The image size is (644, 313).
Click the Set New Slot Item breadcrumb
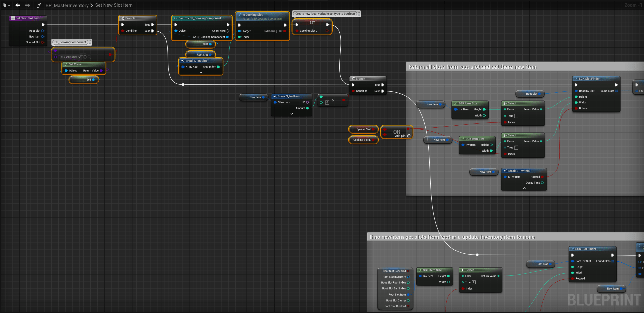click(114, 5)
